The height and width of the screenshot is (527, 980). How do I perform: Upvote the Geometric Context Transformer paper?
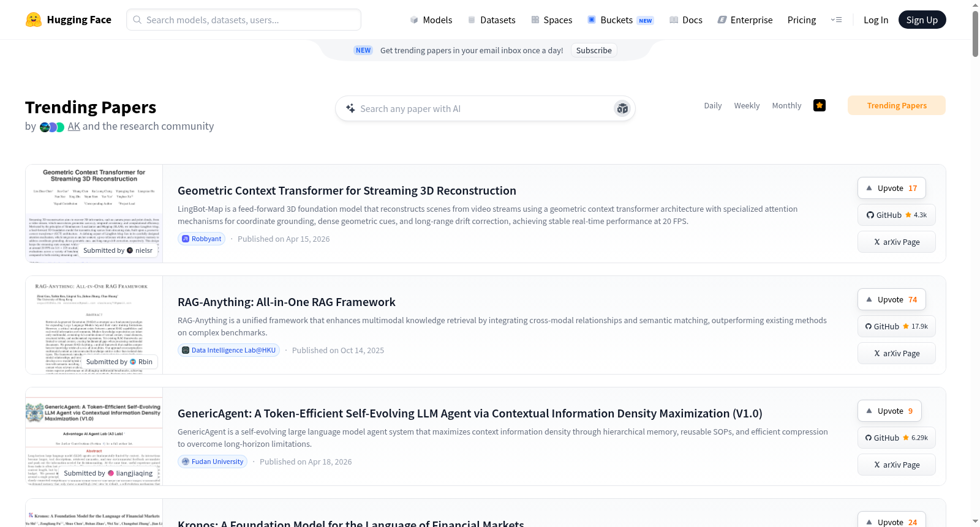891,188
